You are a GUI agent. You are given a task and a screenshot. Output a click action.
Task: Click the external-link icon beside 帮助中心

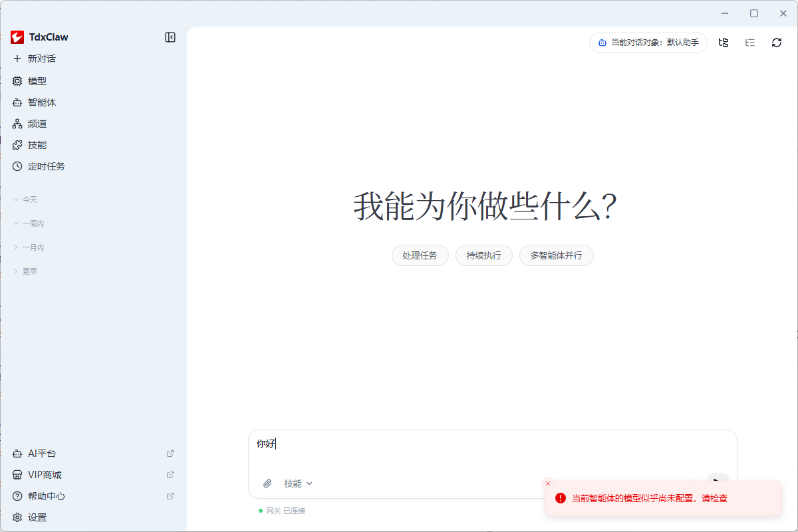(x=170, y=496)
